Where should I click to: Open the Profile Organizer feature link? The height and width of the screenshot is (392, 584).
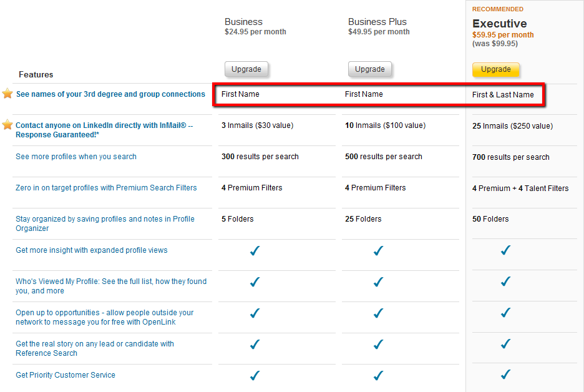click(105, 223)
